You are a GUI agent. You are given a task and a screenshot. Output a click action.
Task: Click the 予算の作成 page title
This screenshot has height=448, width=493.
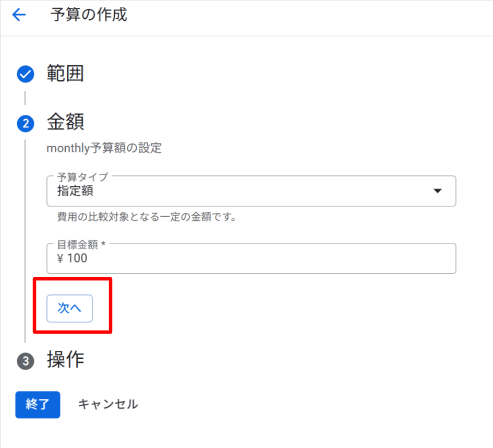pos(89,15)
